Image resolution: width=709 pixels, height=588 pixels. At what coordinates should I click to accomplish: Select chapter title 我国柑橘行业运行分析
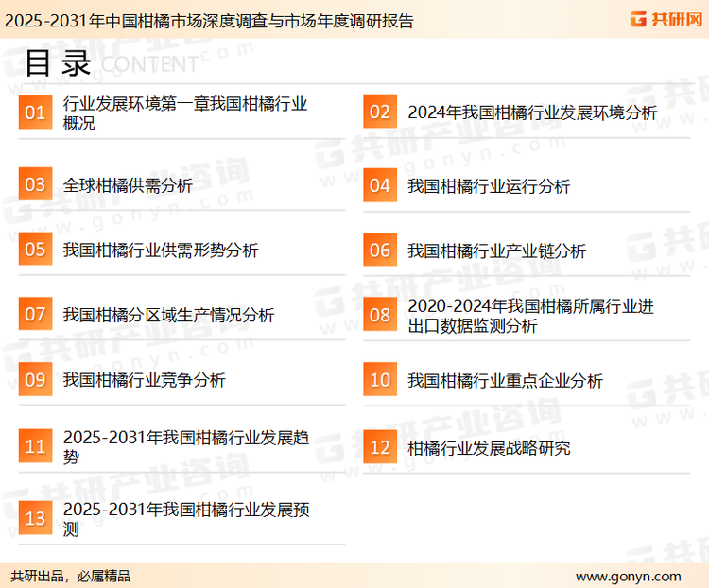tap(489, 186)
